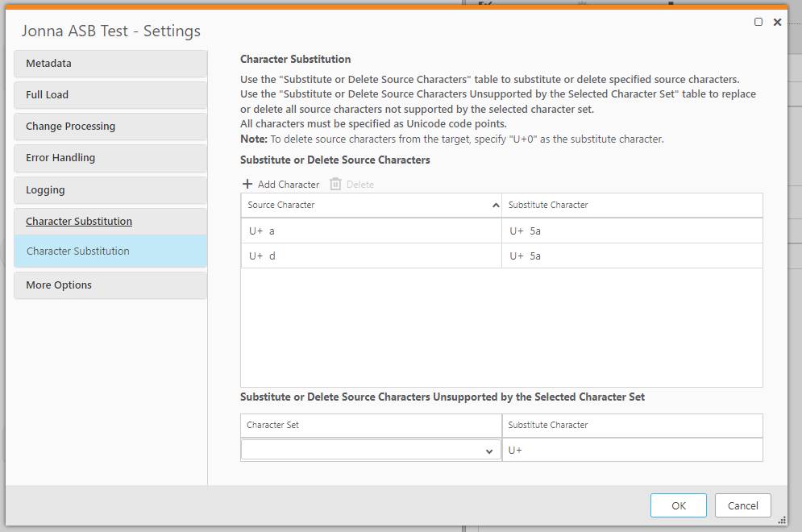The height and width of the screenshot is (532, 802).
Task: Click the Character Set dropdown chevron
Action: 492,450
